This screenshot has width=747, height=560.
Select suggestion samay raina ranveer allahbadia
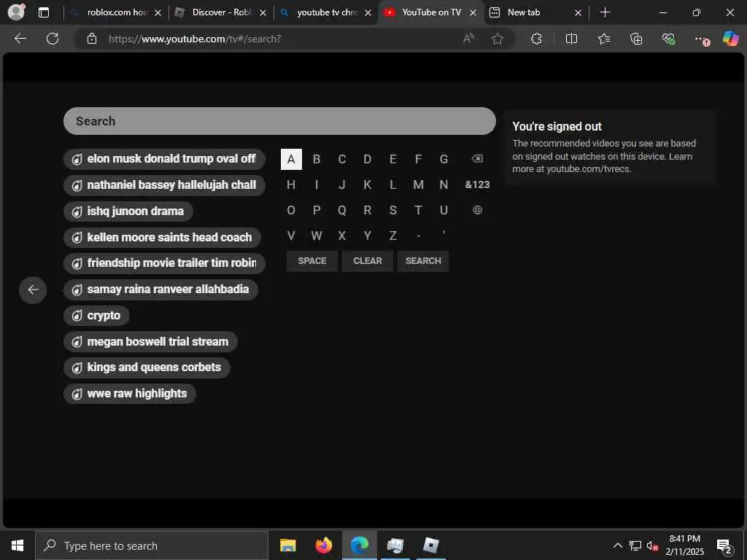click(160, 289)
